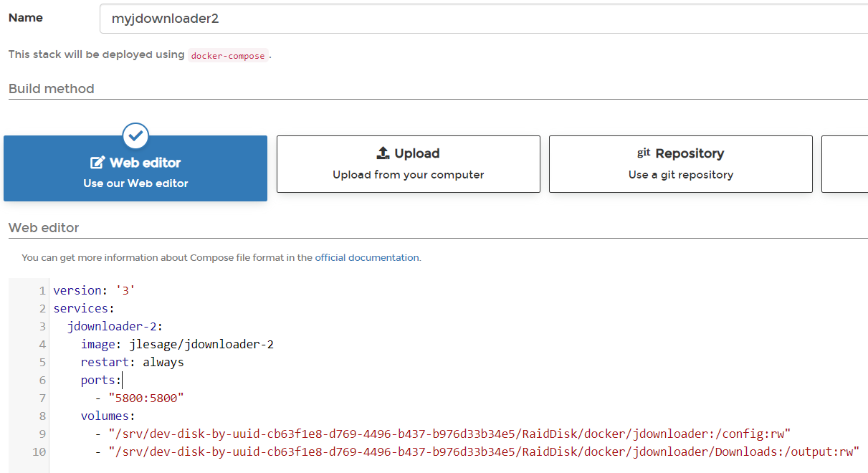Choose the git Repository build method

pos(681,164)
